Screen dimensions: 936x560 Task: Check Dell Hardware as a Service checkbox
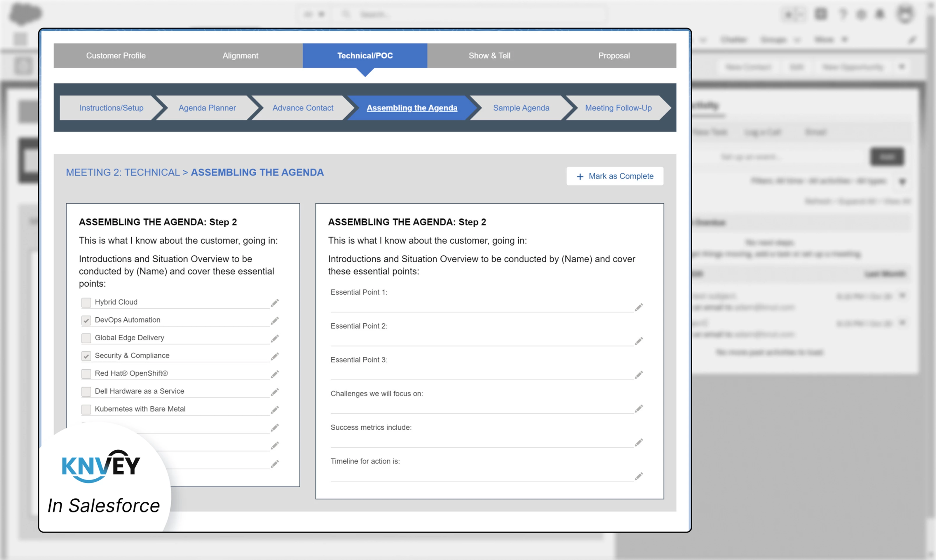(86, 391)
